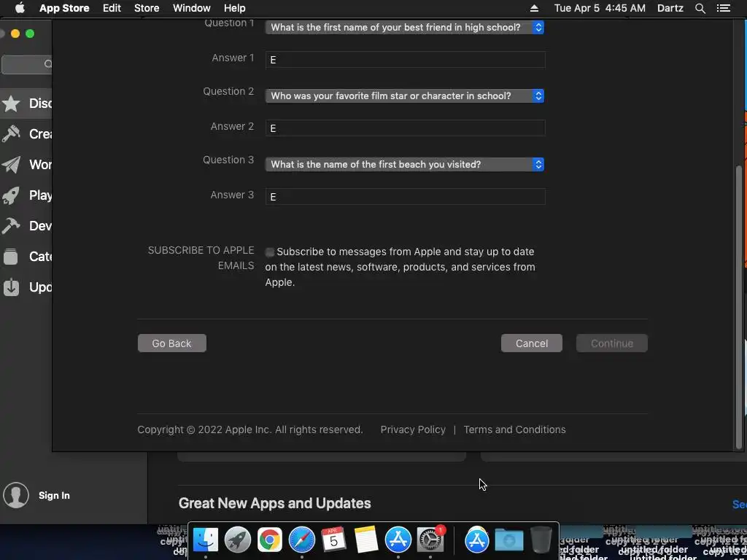This screenshot has height=560, width=747.
Task: Click the Create brush icon in sidebar
Action: 11,134
